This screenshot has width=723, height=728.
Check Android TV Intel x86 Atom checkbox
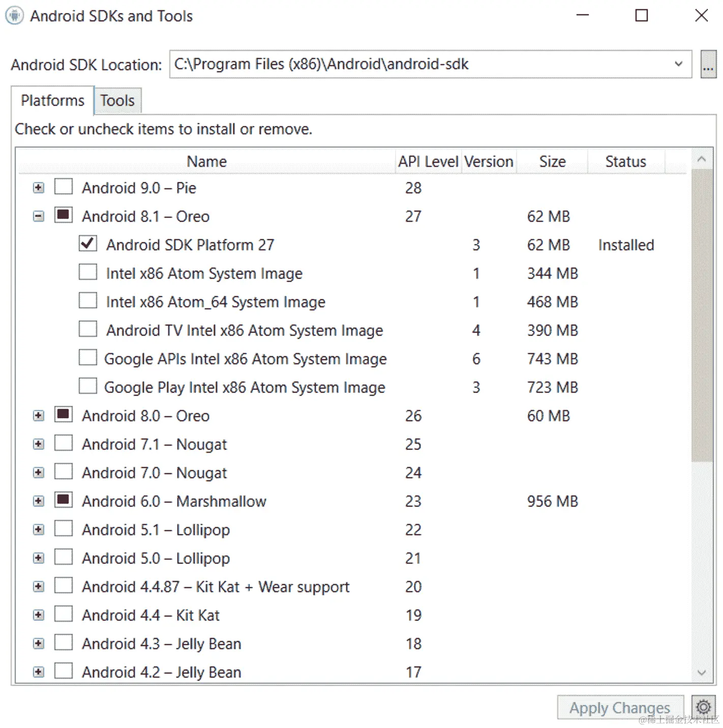click(88, 329)
